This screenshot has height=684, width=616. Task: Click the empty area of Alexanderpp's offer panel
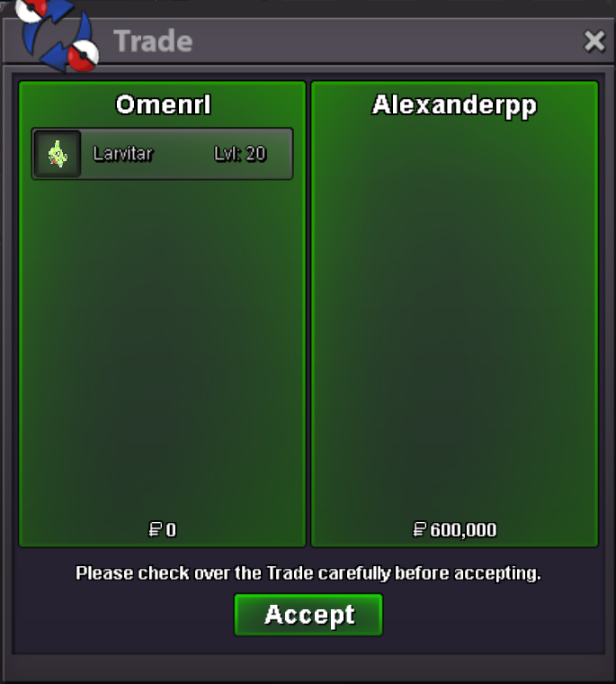point(454,319)
